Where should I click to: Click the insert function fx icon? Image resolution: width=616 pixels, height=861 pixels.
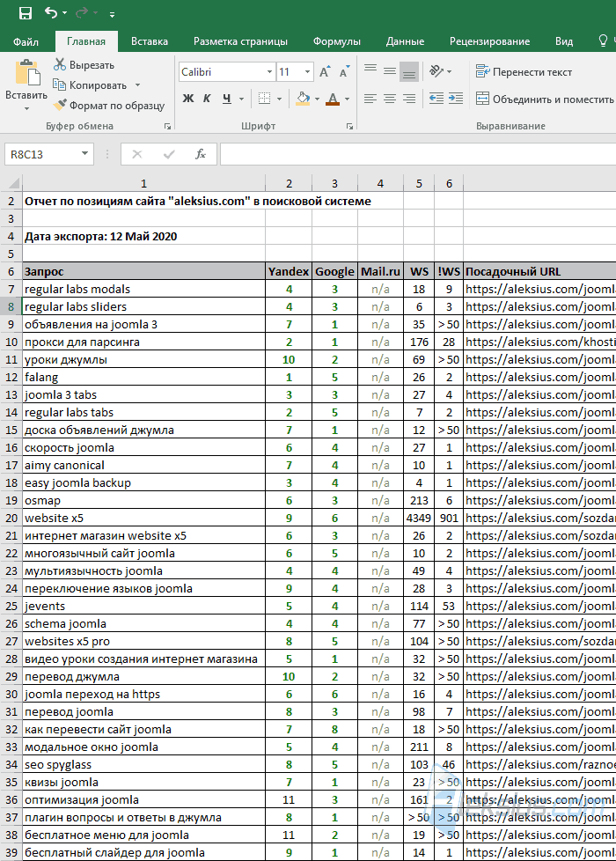pos(201,154)
